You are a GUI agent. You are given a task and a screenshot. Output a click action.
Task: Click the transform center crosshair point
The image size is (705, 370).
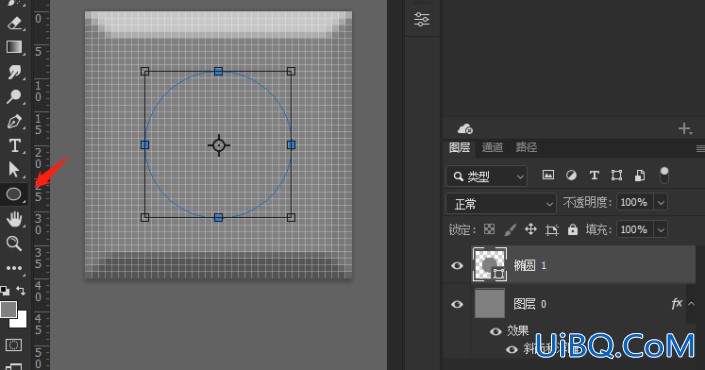pos(219,145)
